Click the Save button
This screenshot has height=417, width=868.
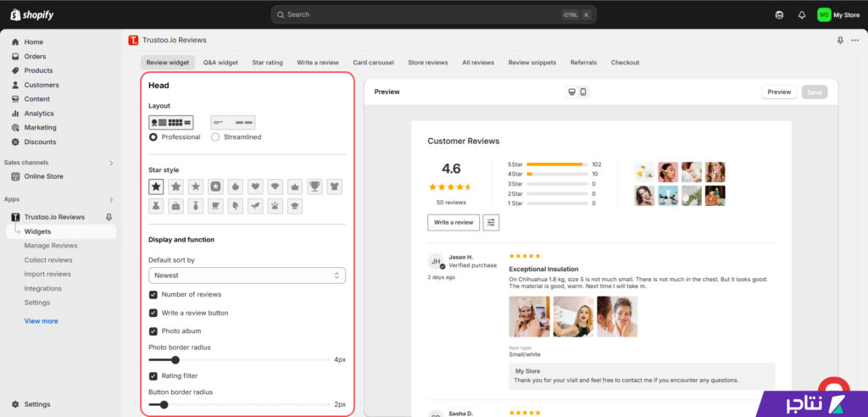[x=815, y=92]
